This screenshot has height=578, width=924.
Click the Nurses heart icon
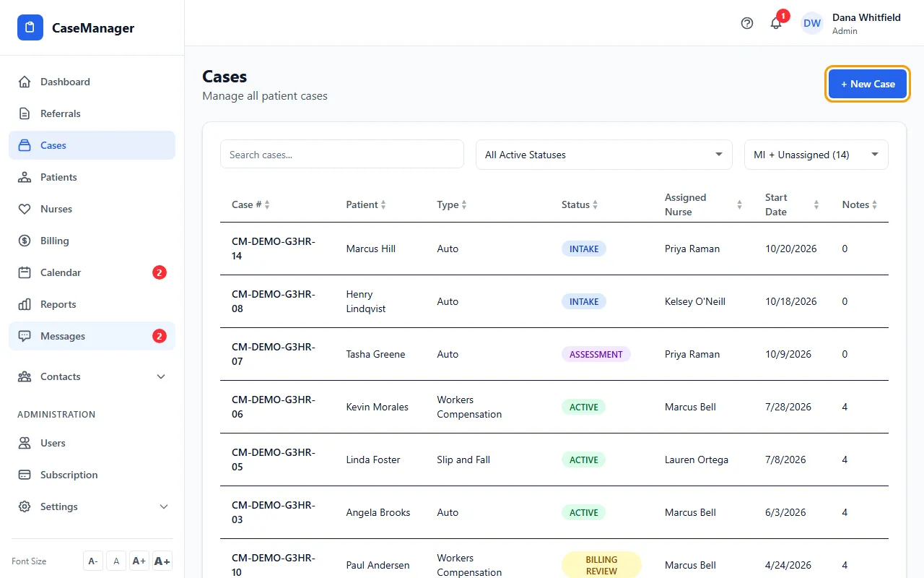coord(25,209)
